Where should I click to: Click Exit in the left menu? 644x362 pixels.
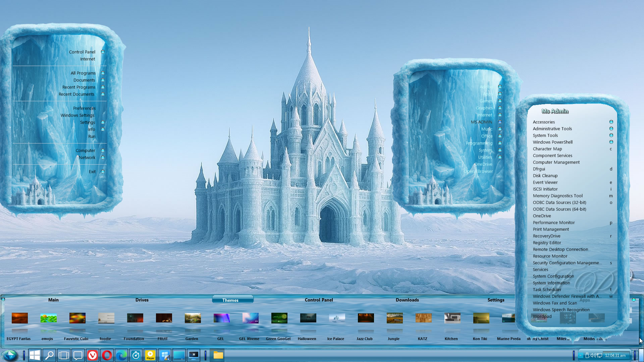(92, 172)
